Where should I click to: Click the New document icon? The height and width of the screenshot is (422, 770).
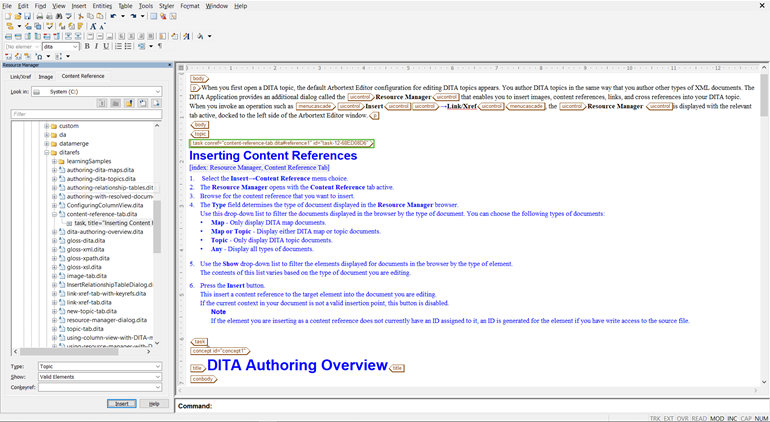[x=8, y=16]
